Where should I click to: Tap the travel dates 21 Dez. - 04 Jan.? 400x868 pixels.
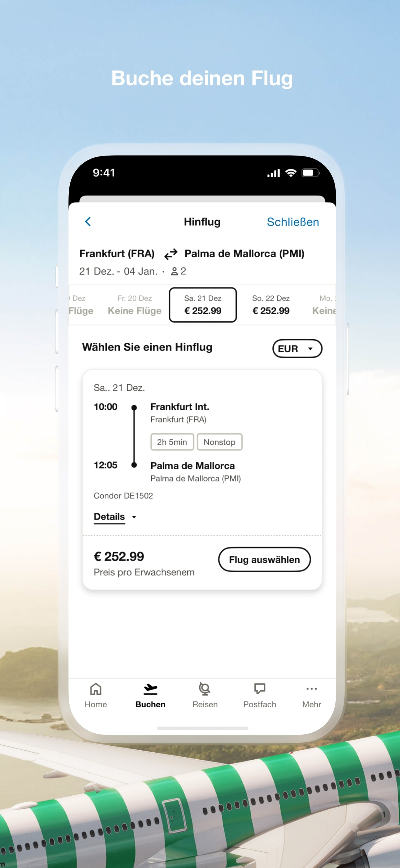(x=118, y=271)
